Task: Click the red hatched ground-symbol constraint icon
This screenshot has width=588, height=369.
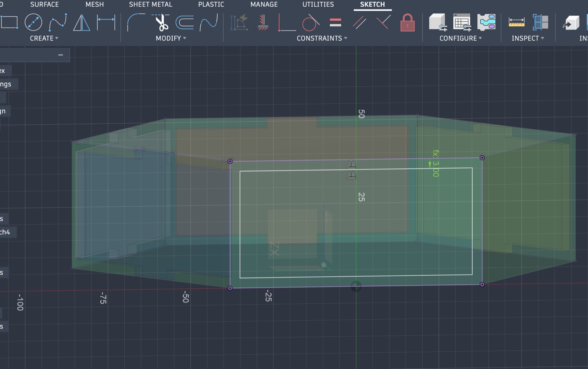Action: click(x=263, y=22)
